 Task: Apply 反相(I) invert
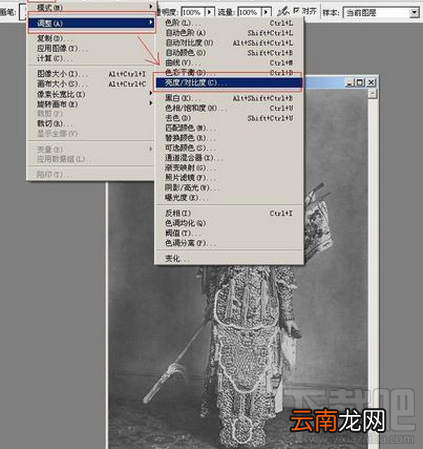229,213
